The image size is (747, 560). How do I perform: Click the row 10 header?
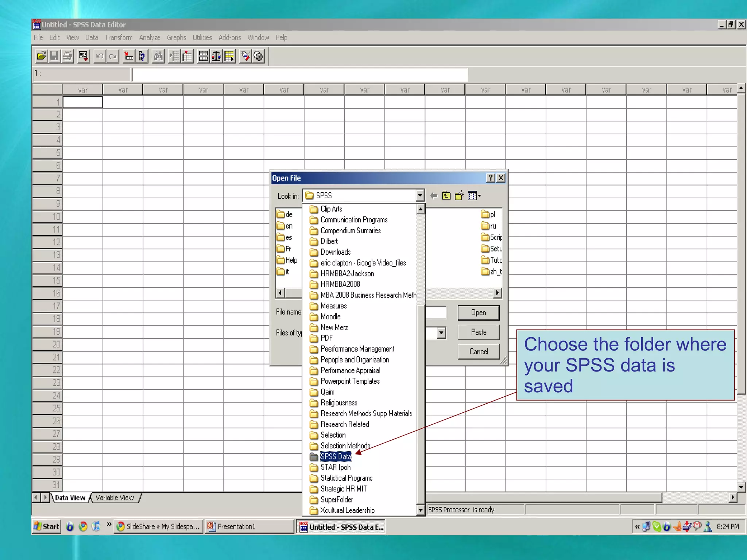click(x=47, y=217)
